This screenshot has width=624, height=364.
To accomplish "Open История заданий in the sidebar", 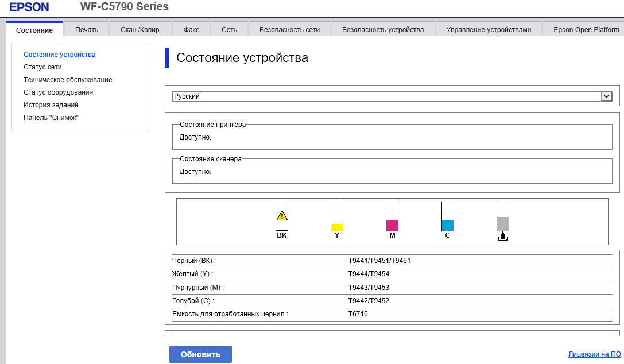I will pos(51,105).
